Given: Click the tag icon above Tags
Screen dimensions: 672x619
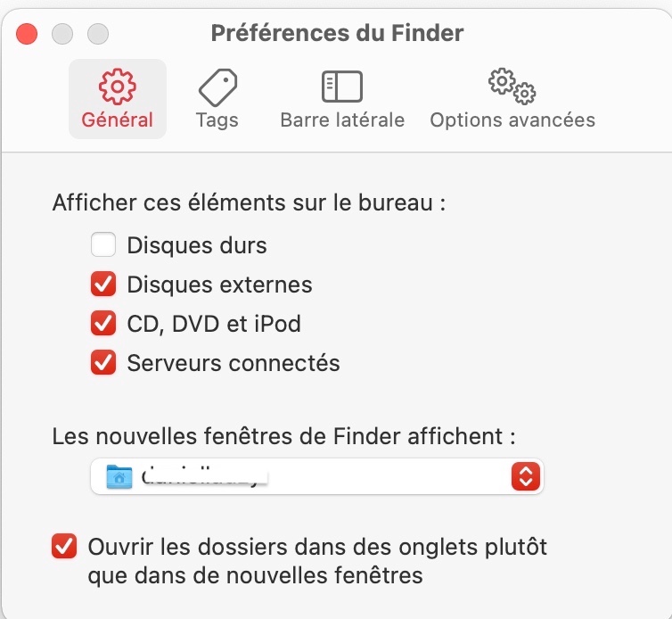Looking at the screenshot, I should [217, 87].
